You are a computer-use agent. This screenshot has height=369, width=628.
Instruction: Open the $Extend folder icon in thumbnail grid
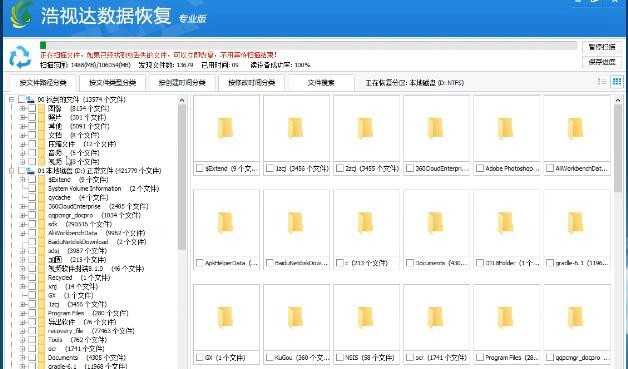tap(225, 128)
